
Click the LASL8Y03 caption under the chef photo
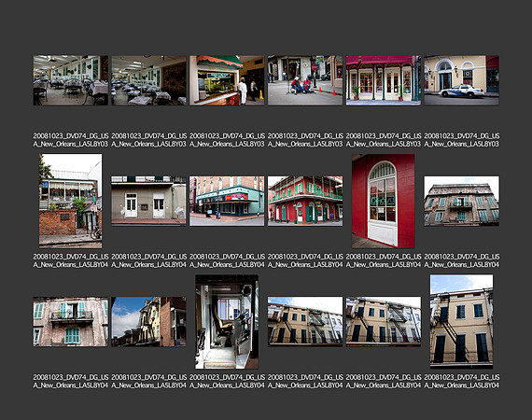(228, 140)
